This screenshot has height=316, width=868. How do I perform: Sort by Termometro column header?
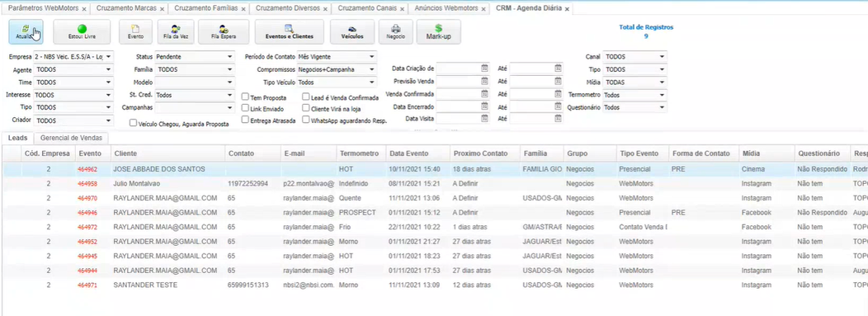(360, 153)
